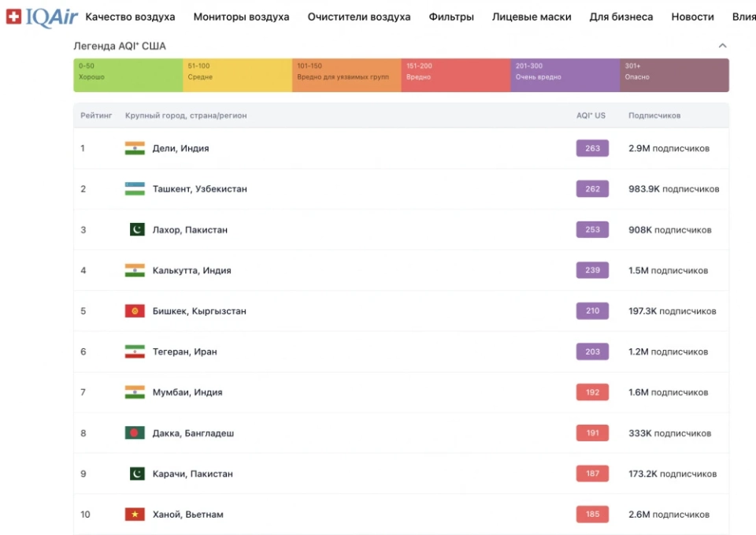Screen dimensions: 756x535
Task: Open the Очистители воздуха menu item
Action: click(359, 16)
